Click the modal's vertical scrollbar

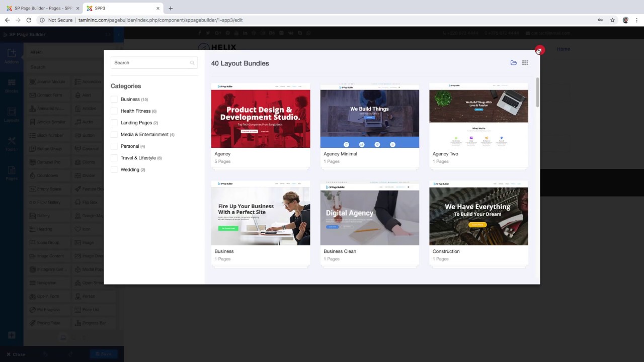537,92
